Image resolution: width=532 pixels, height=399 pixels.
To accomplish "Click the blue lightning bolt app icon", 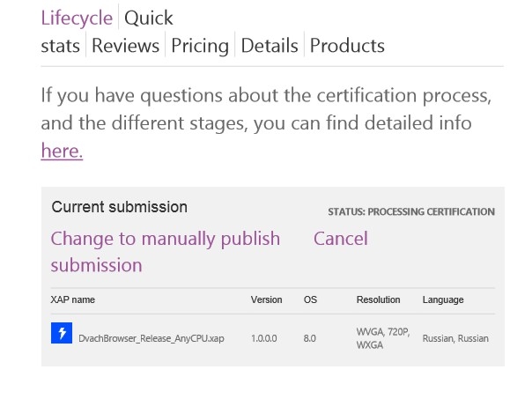I will (x=62, y=333).
